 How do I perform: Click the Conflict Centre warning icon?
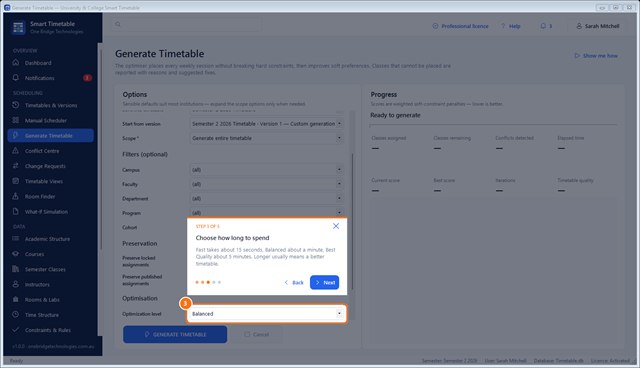pyautogui.click(x=16, y=151)
